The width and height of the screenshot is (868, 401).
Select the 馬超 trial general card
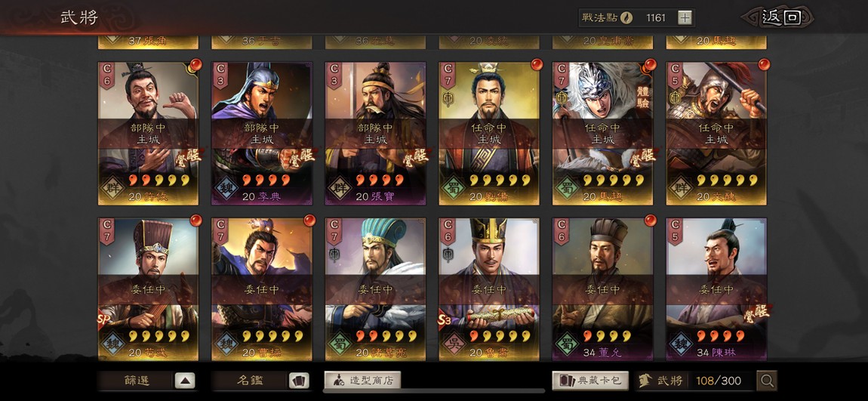(x=603, y=134)
